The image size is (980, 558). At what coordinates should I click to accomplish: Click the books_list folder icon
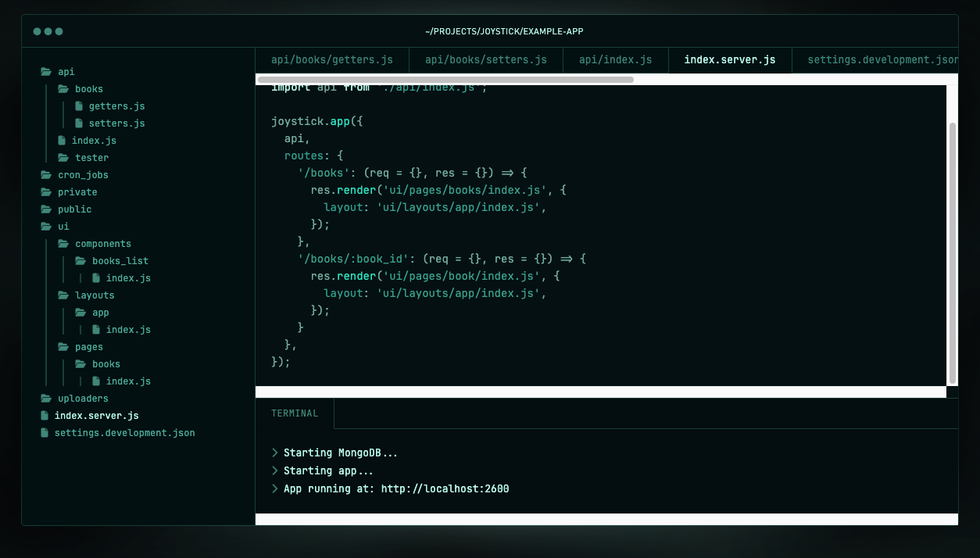[x=80, y=261]
